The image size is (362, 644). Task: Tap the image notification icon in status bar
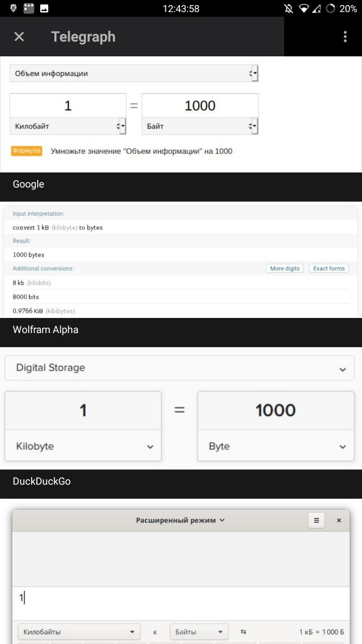pos(44,9)
